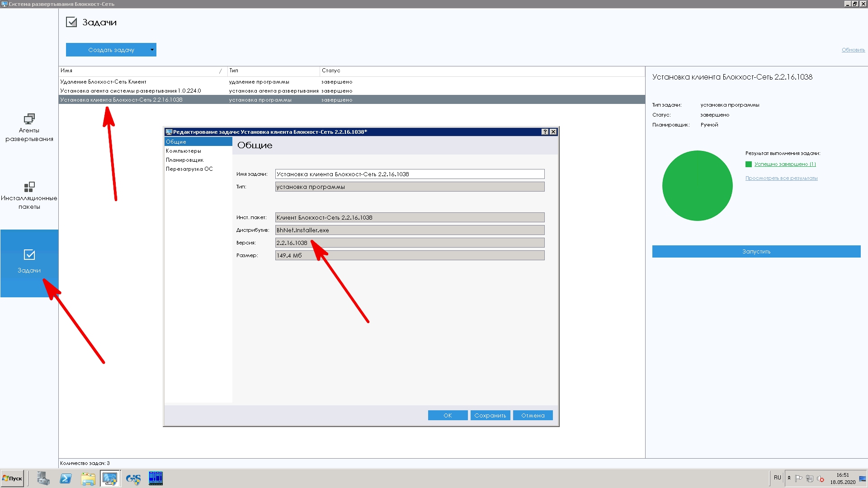Open the Планировщик tab in the dialog
The image size is (868, 488).
pyautogui.click(x=198, y=160)
